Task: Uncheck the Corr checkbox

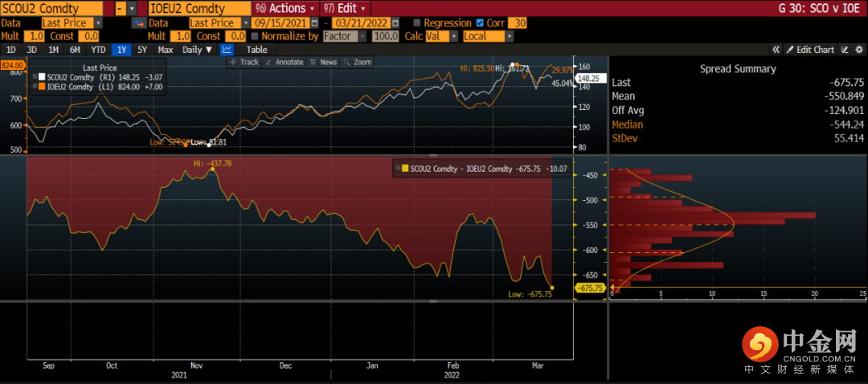Action: 480,23
